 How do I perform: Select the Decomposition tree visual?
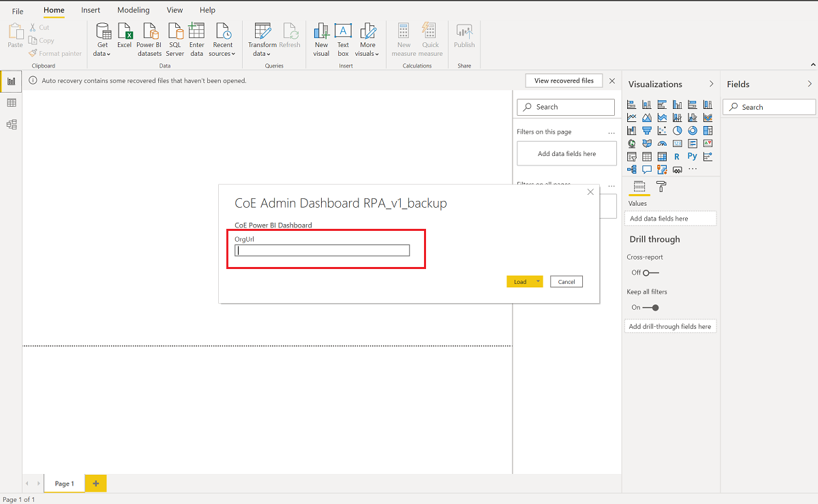click(631, 169)
